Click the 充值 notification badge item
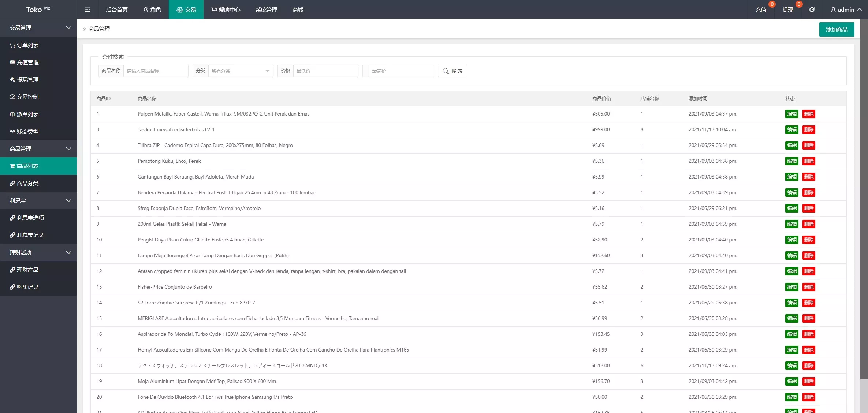This screenshot has height=413, width=868. click(x=761, y=10)
